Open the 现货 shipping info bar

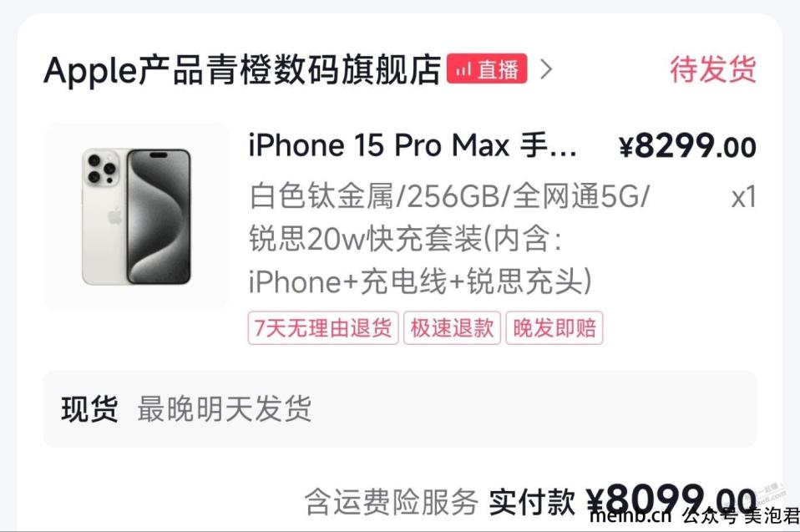[399, 409]
